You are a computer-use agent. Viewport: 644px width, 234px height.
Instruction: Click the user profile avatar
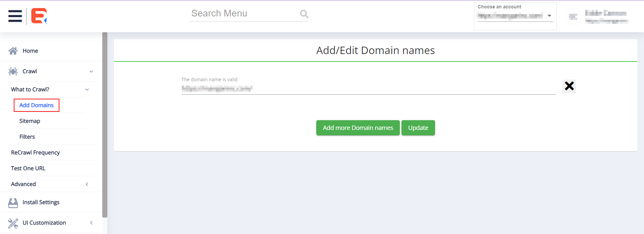(x=573, y=17)
